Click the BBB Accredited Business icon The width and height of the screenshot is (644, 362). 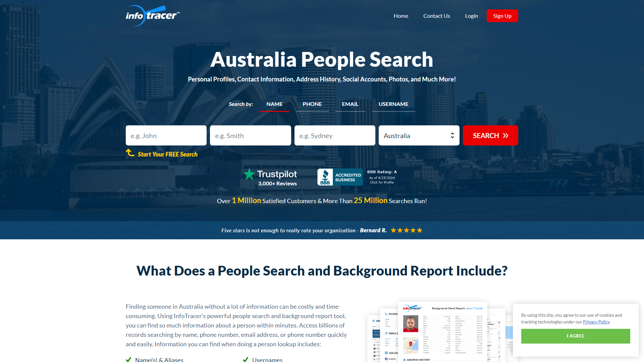pyautogui.click(x=339, y=176)
